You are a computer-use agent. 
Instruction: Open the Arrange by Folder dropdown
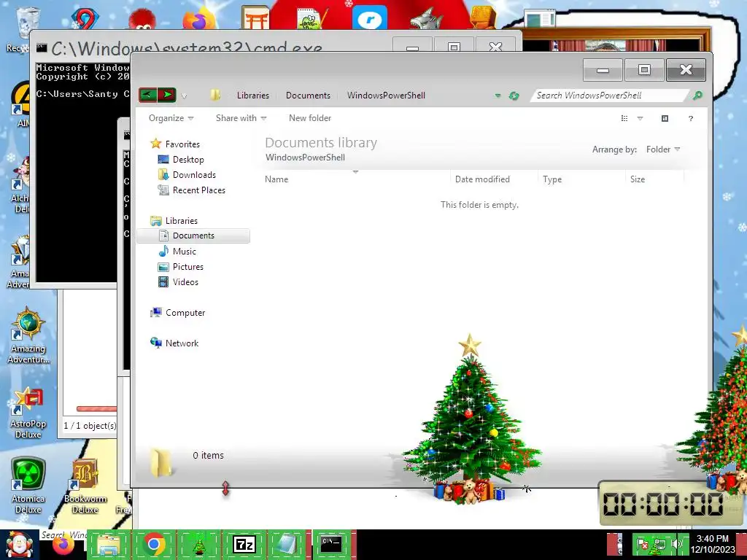point(662,149)
